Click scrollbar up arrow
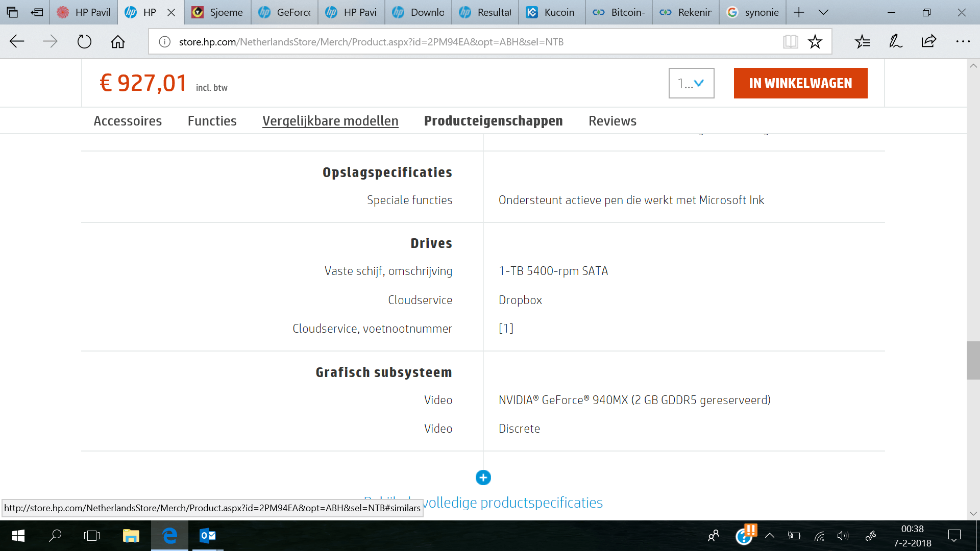980x551 pixels. point(973,66)
